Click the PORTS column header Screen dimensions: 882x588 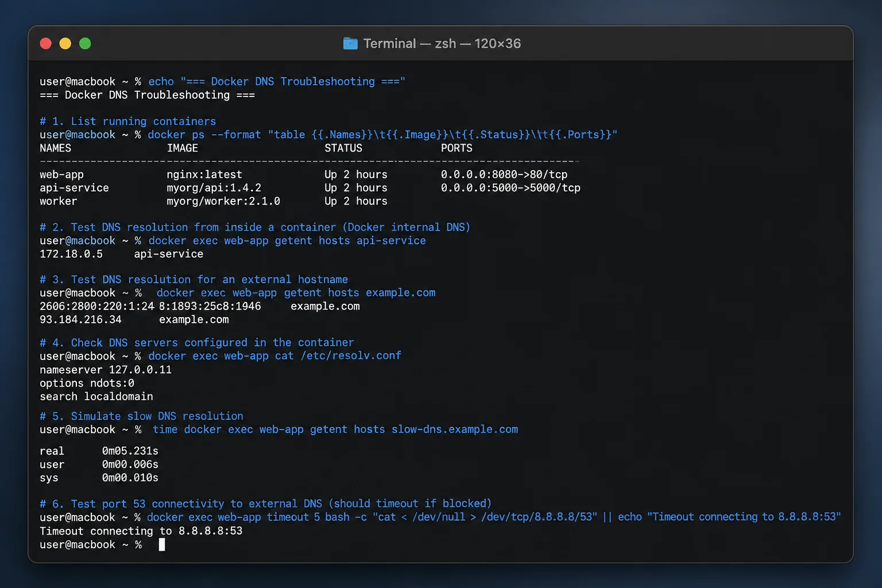(457, 148)
